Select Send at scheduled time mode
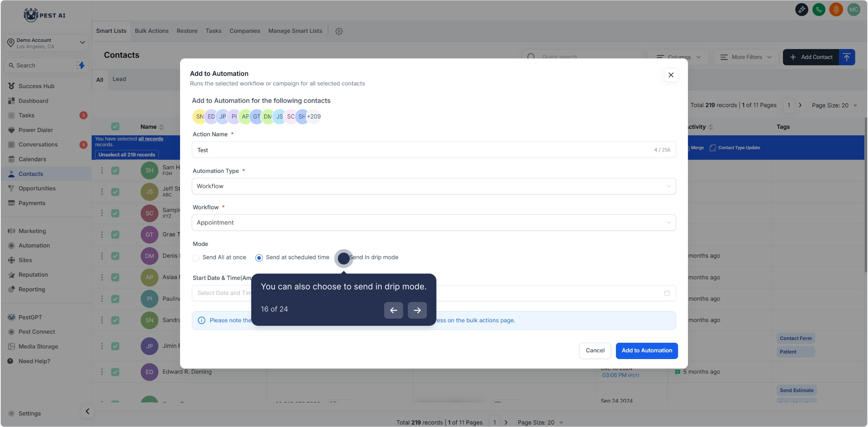868x427 pixels. click(259, 258)
